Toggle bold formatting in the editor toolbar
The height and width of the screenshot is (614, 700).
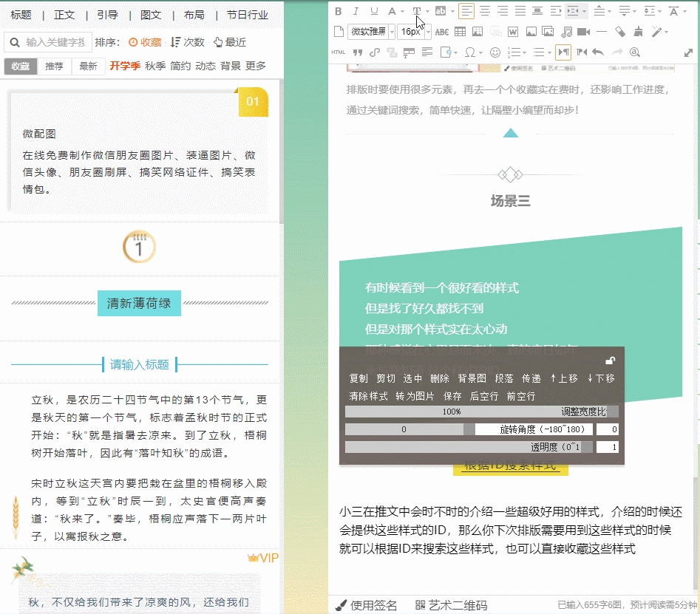(338, 11)
